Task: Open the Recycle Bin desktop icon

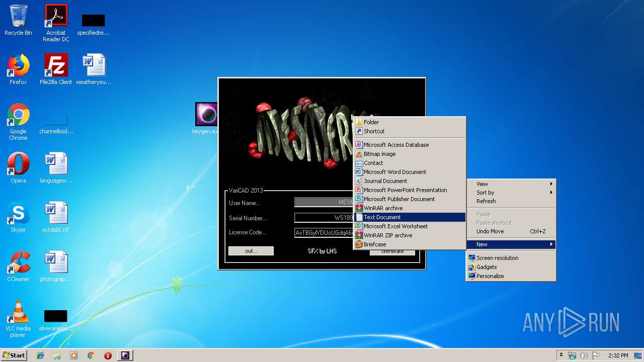Action: (x=18, y=20)
